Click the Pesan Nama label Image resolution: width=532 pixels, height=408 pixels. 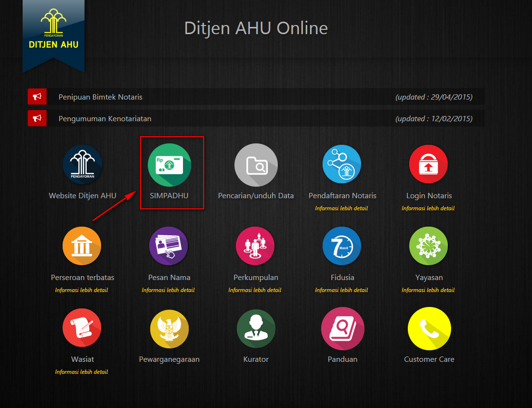(x=169, y=278)
